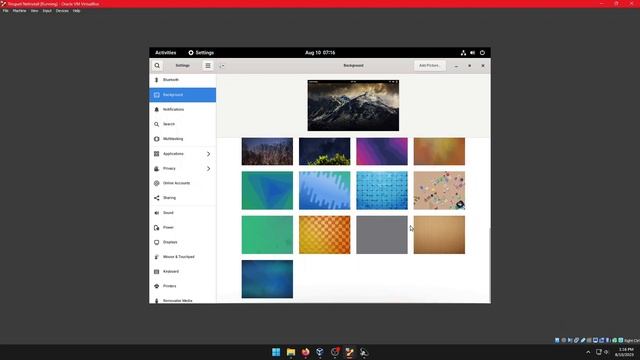The width and height of the screenshot is (640, 360).
Task: Open the hamburger menu in Settings header
Action: click(x=208, y=66)
